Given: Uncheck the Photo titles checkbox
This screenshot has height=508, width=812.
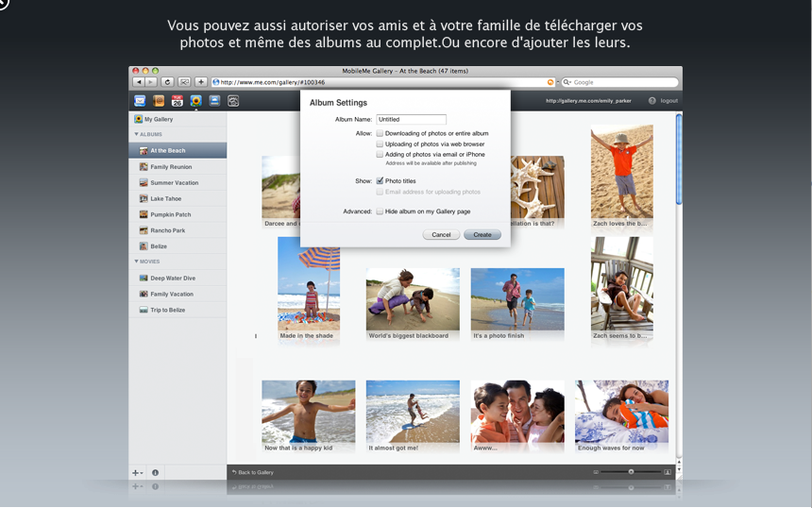Looking at the screenshot, I should [380, 180].
